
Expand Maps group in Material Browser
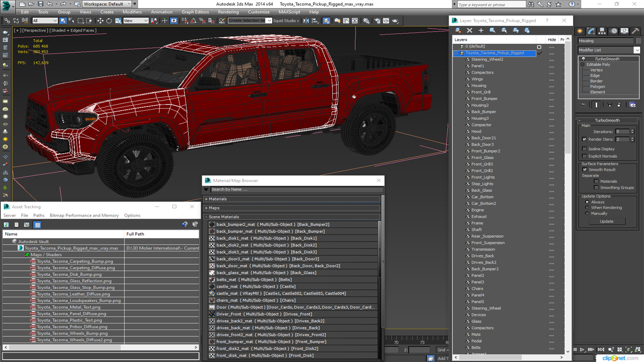pos(206,208)
